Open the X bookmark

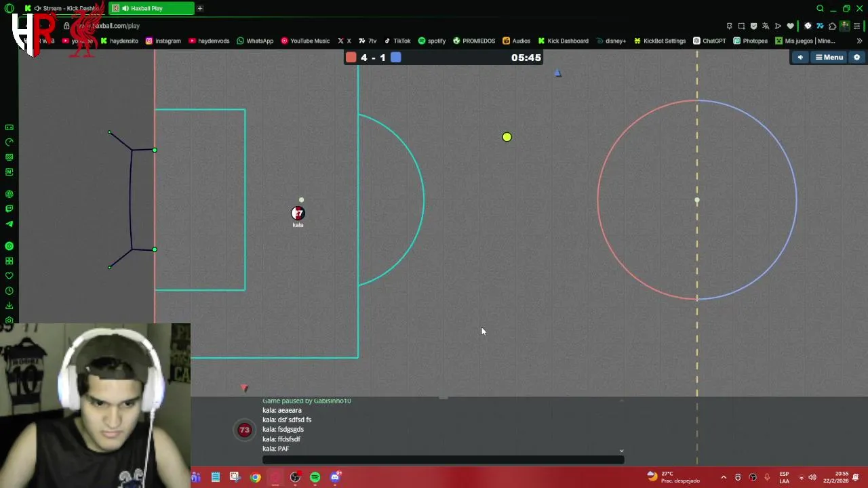click(344, 41)
